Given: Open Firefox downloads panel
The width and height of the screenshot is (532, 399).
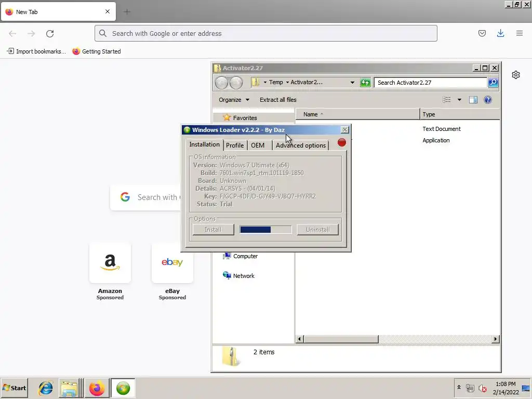Looking at the screenshot, I should coord(500,33).
